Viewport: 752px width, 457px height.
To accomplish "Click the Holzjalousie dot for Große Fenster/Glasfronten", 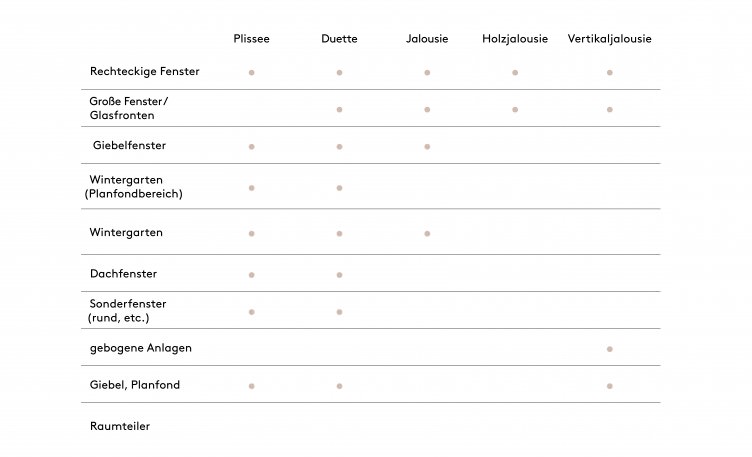I will [x=515, y=109].
